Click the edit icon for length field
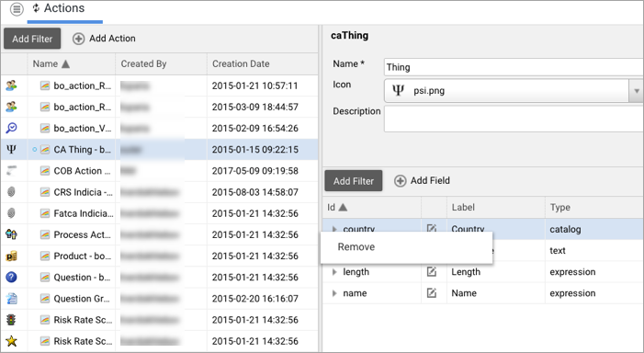The height and width of the screenshot is (353, 644). 432,271
